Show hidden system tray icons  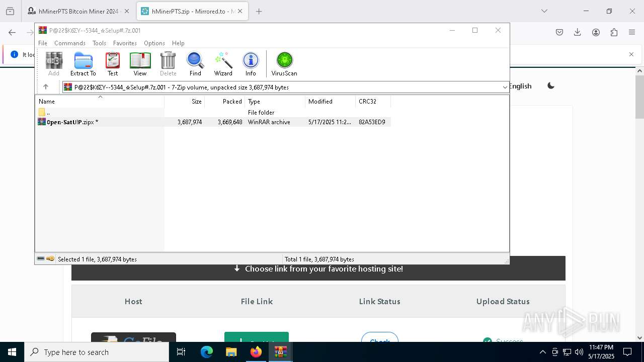point(542,352)
